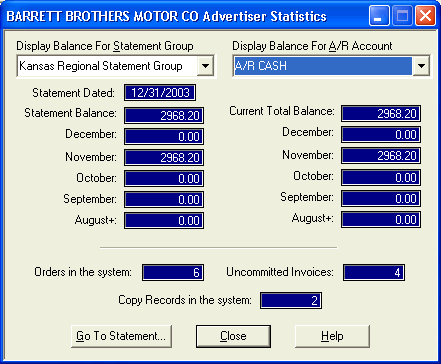This screenshot has width=441, height=364.
Task: Click the Statement Dated value 12/31/2003
Action: [160, 93]
